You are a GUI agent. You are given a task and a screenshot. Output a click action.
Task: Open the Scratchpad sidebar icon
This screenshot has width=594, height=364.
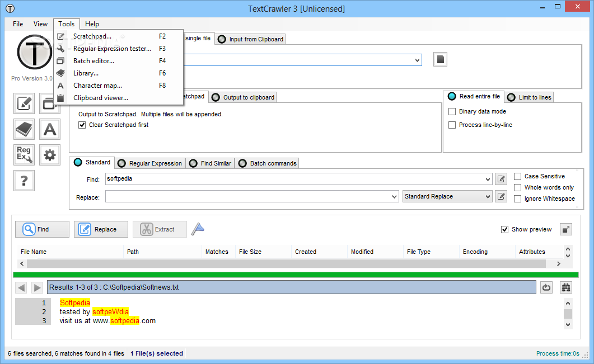[24, 103]
